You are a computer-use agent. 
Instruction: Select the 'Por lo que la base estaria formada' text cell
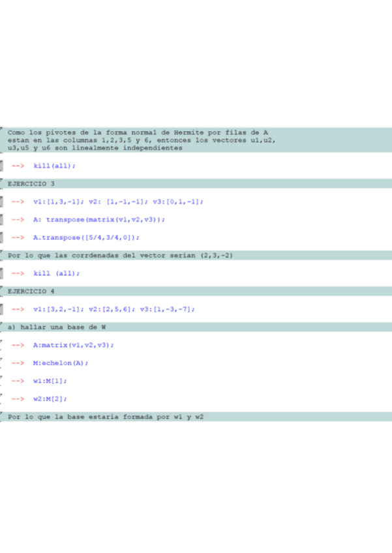tap(106, 416)
